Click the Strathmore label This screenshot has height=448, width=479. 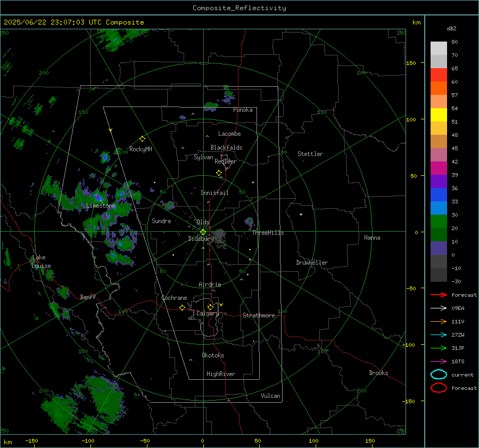259,315
